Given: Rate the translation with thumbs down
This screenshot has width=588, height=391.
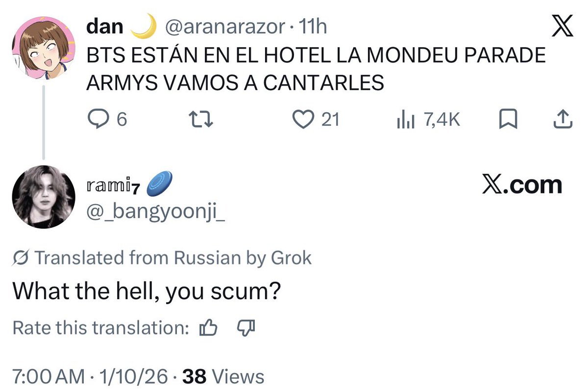Looking at the screenshot, I should tap(245, 327).
